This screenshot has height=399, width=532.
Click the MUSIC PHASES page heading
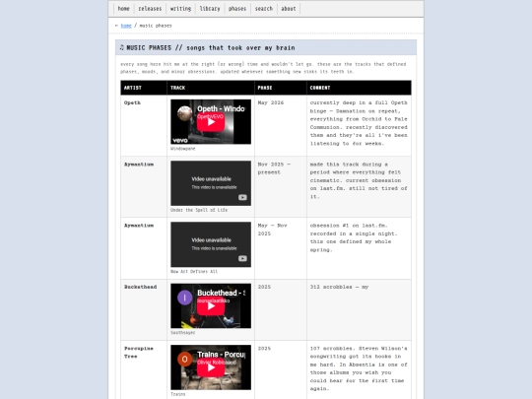point(207,48)
